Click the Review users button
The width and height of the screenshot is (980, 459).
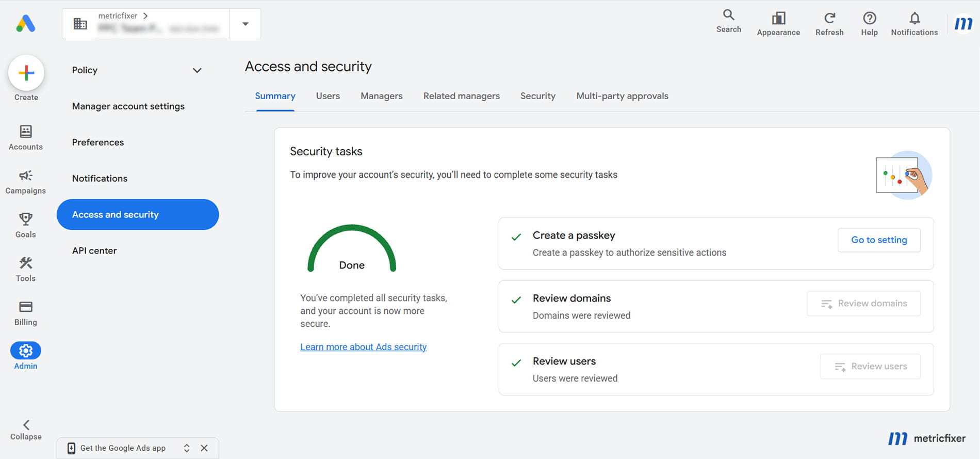[x=870, y=367]
